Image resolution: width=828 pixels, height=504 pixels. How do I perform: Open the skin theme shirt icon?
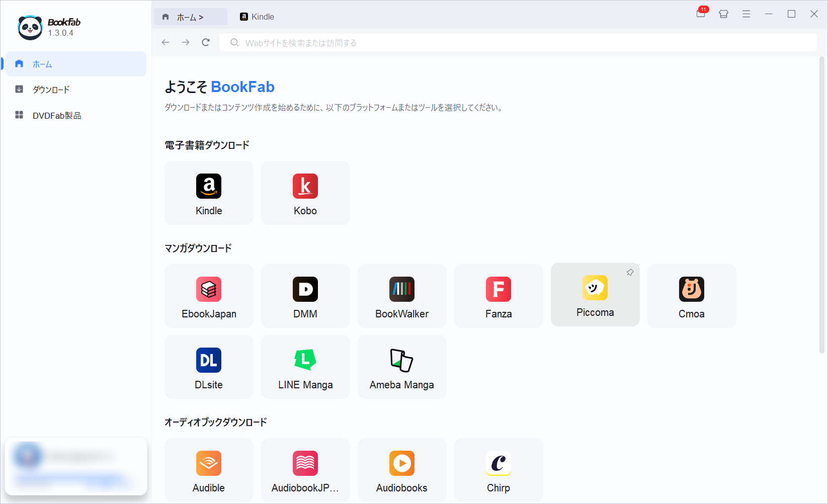click(723, 14)
